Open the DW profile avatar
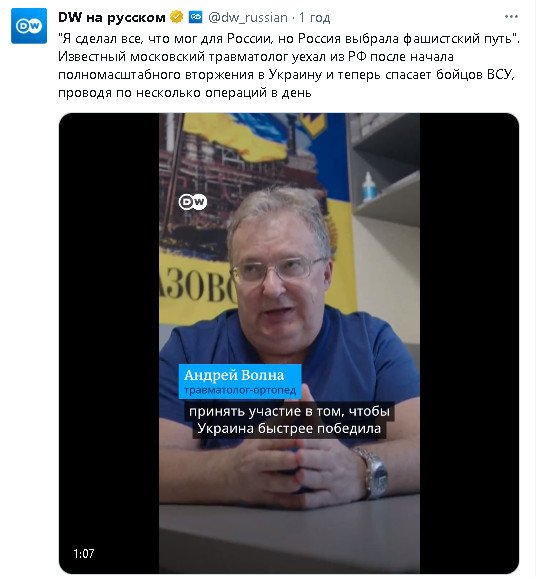The height and width of the screenshot is (577, 537). pyautogui.click(x=29, y=26)
